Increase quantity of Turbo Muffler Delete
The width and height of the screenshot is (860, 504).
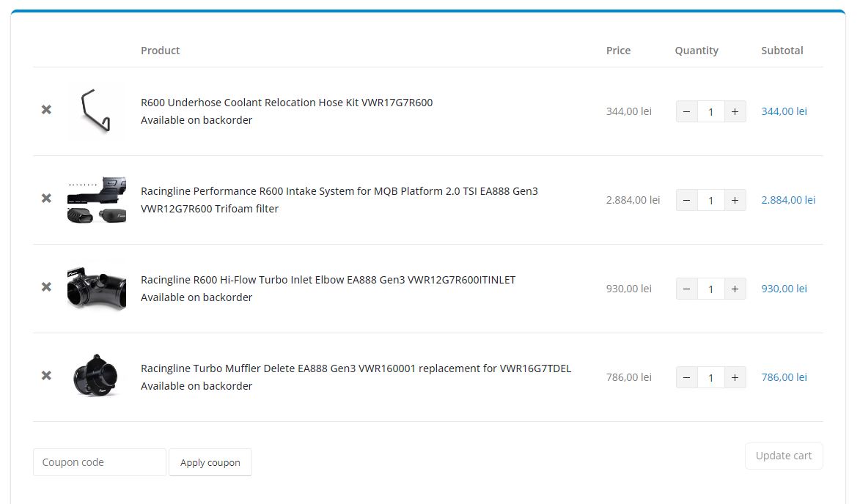(735, 378)
